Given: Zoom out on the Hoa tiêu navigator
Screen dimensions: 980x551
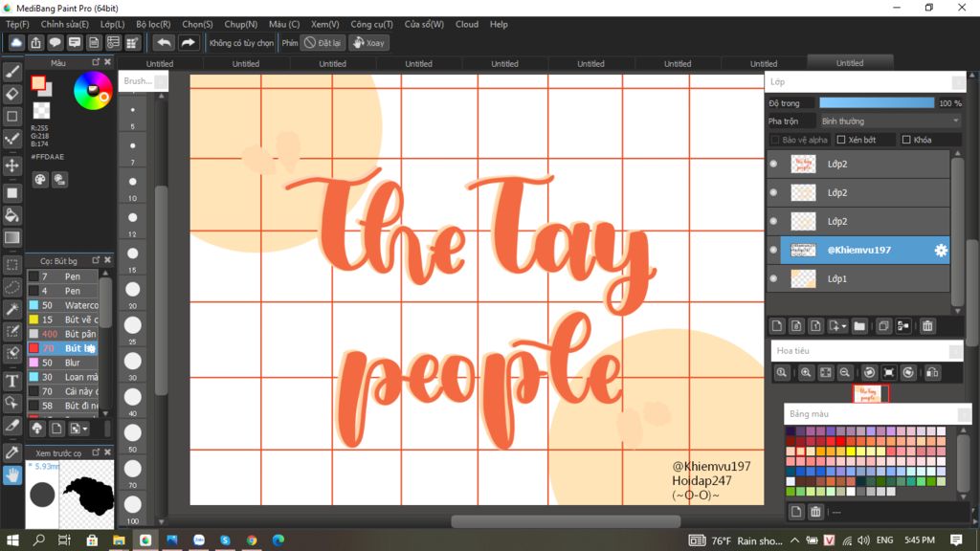Looking at the screenshot, I should 844,372.
